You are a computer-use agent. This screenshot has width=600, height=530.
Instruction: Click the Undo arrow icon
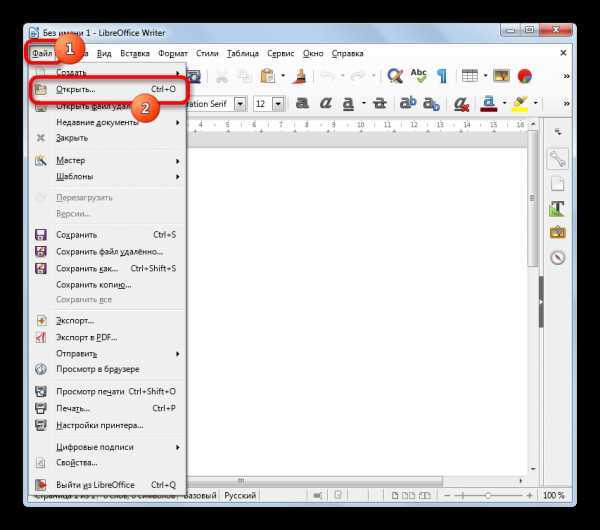coord(328,76)
